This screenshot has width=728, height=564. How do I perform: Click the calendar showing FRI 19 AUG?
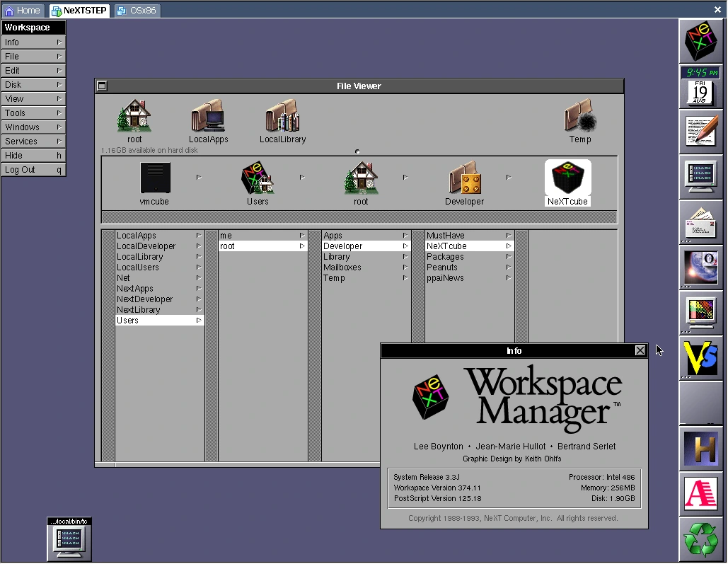pyautogui.click(x=701, y=93)
